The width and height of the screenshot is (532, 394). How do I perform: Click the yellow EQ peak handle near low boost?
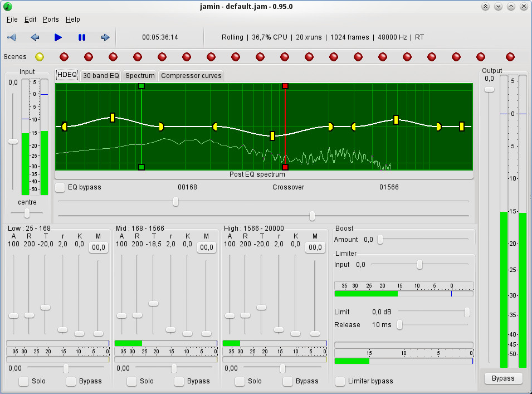coord(113,118)
